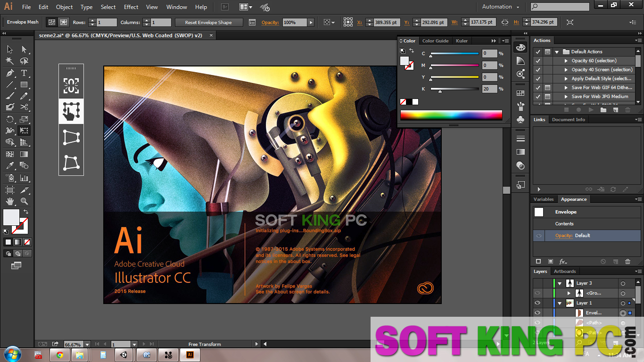The image size is (644, 362).
Task: Click the orange Opacity link in control bar
Action: 270,23
